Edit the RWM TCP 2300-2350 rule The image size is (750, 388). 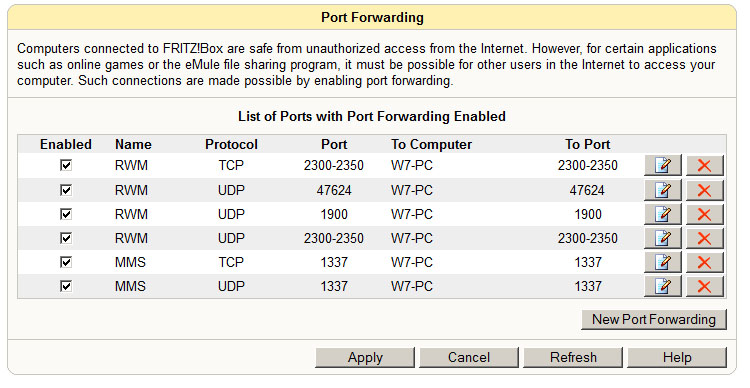click(662, 166)
